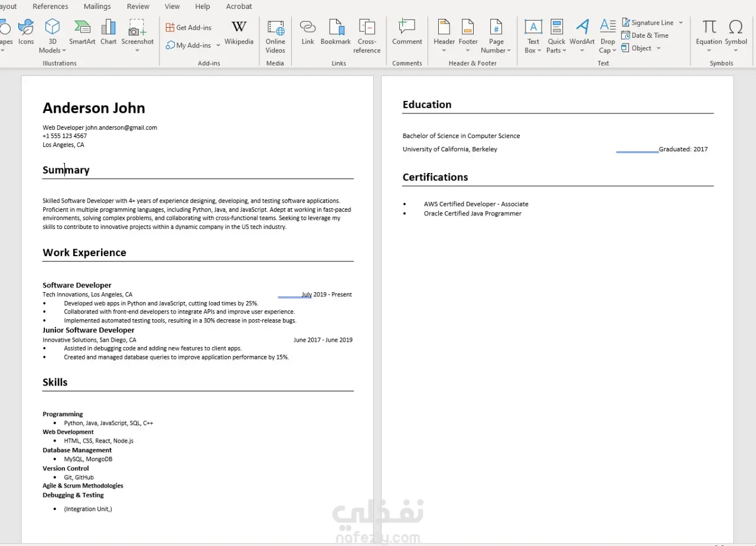
Task: Click the text Graduated: 2017
Action: pyautogui.click(x=683, y=149)
